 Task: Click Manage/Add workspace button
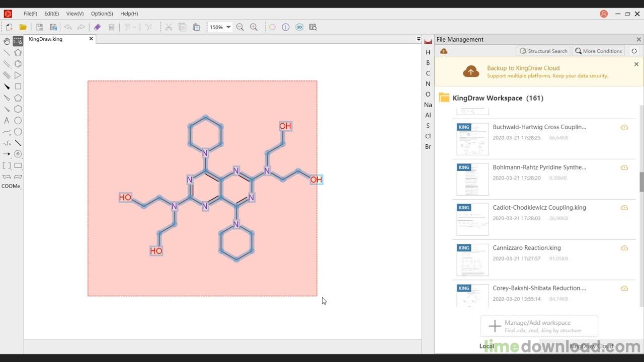pyautogui.click(x=539, y=326)
